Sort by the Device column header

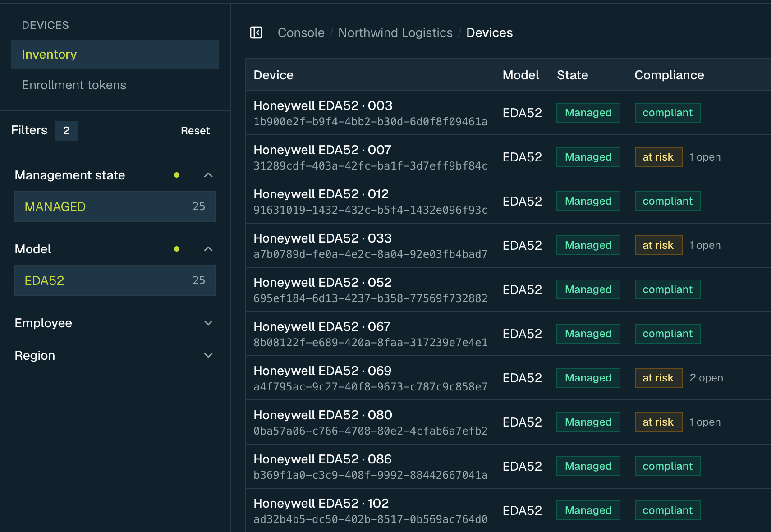tap(273, 75)
